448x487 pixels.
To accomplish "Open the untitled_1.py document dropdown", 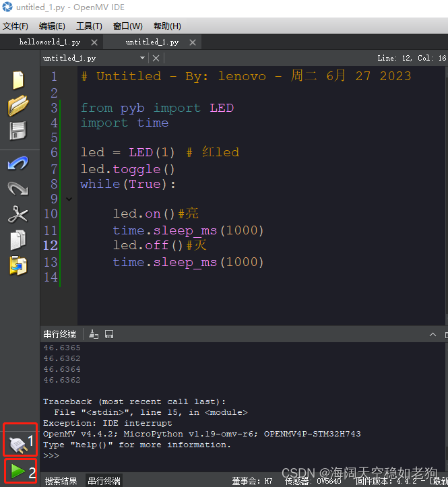I will click(94, 58).
